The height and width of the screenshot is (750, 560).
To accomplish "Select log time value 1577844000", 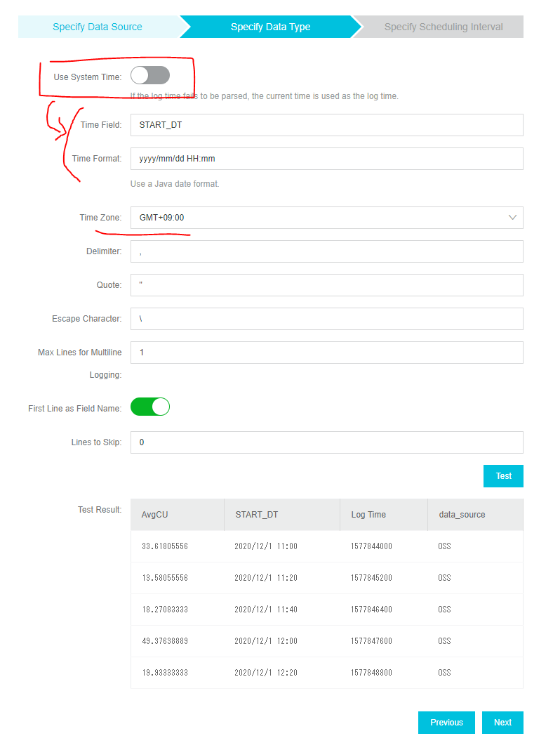I will pyautogui.click(x=371, y=546).
